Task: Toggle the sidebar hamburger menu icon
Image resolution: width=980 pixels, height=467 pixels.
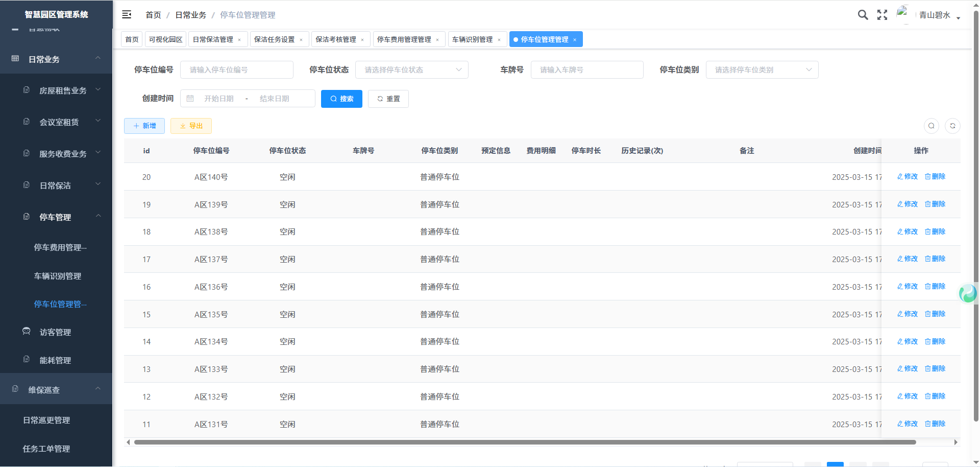Action: 127,15
